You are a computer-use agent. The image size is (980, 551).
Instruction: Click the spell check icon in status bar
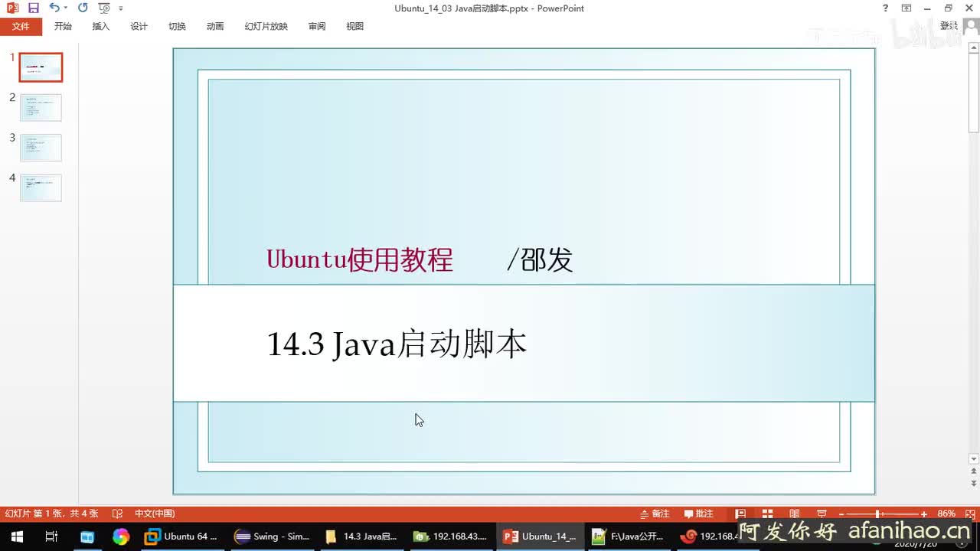point(118,514)
